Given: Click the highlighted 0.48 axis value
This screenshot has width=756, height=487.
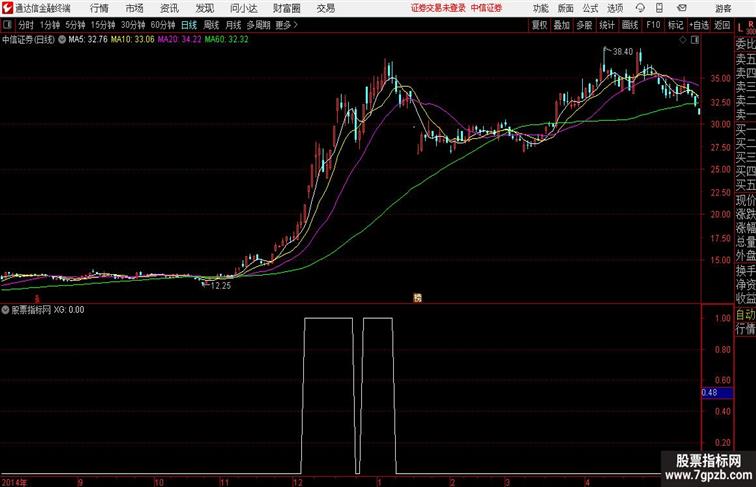Looking at the screenshot, I should [717, 392].
